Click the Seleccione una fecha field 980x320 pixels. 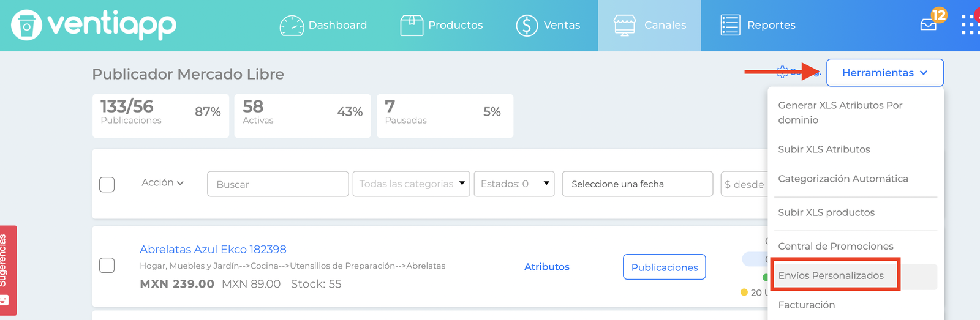coord(638,184)
